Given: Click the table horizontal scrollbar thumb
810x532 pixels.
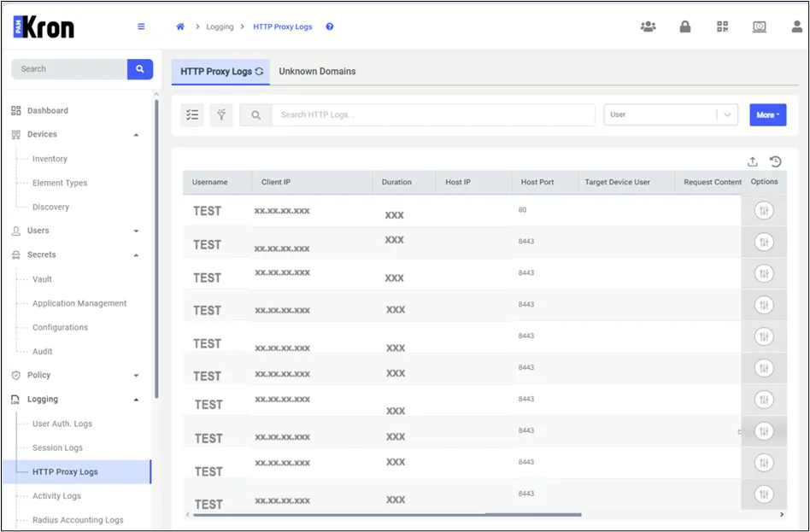Looking at the screenshot, I should tap(387, 514).
